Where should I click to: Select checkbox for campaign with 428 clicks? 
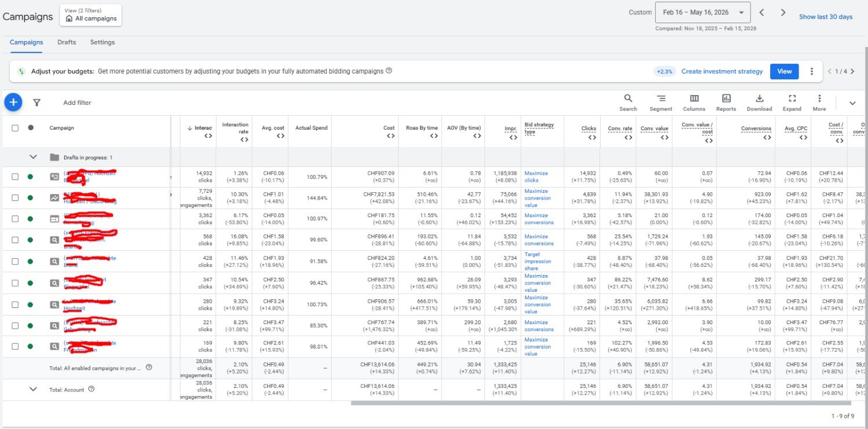coord(16,261)
